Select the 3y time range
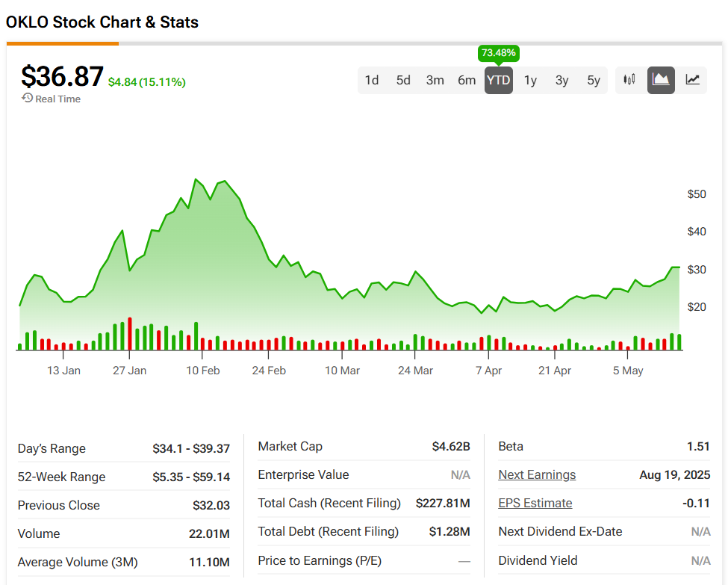728x585 pixels. pos(561,81)
